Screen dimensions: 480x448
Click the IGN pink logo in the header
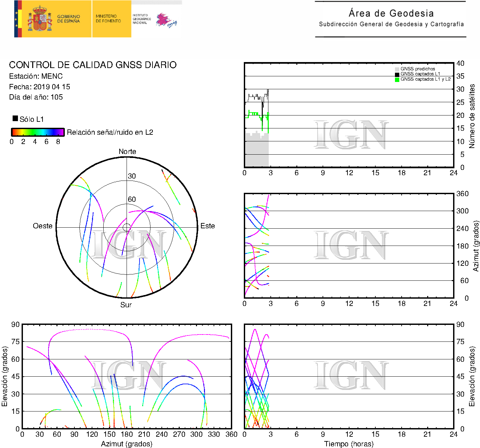click(x=166, y=20)
